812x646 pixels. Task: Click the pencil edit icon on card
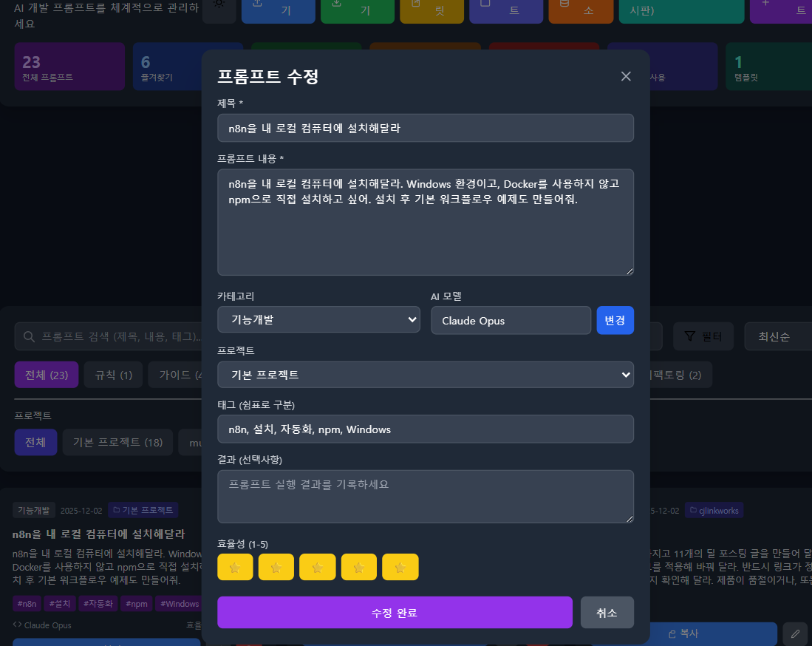pos(795,633)
